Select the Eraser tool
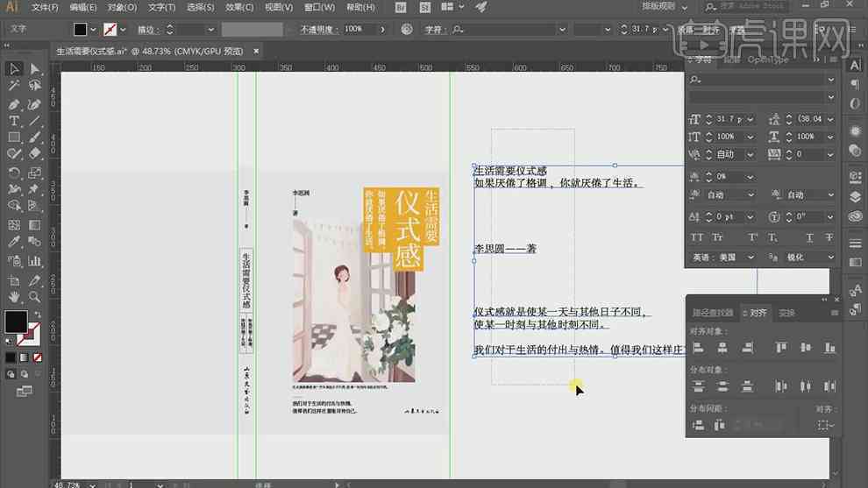The width and height of the screenshot is (868, 488). [x=34, y=154]
